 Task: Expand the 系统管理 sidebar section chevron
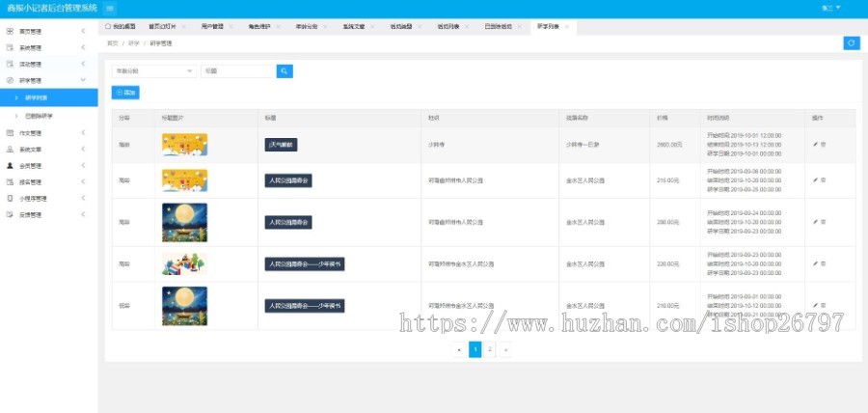point(83,47)
